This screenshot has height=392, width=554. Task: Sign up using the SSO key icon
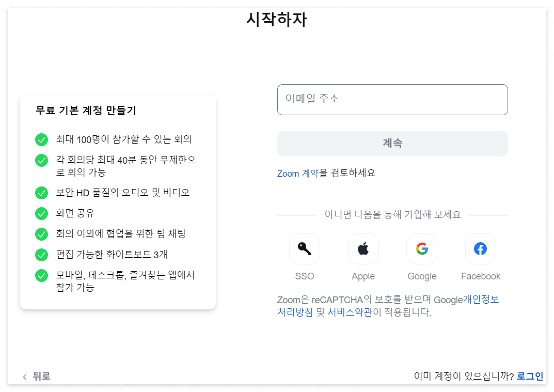[x=304, y=249]
